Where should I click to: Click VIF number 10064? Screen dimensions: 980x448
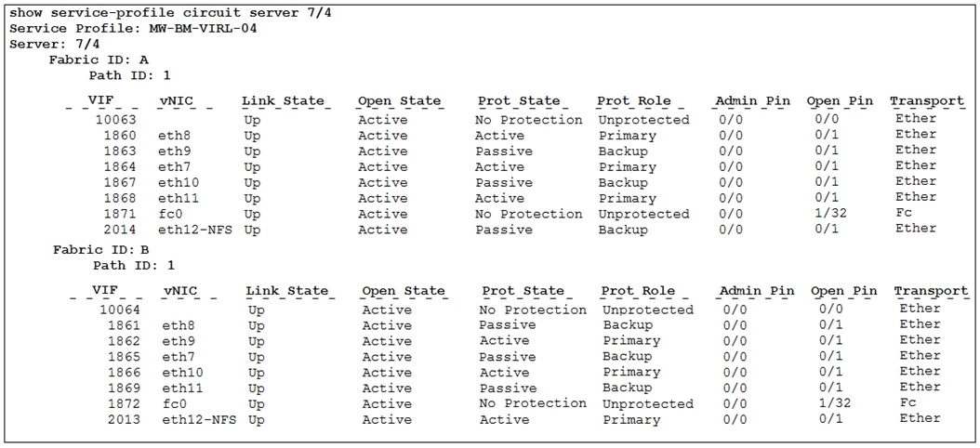[119, 310]
